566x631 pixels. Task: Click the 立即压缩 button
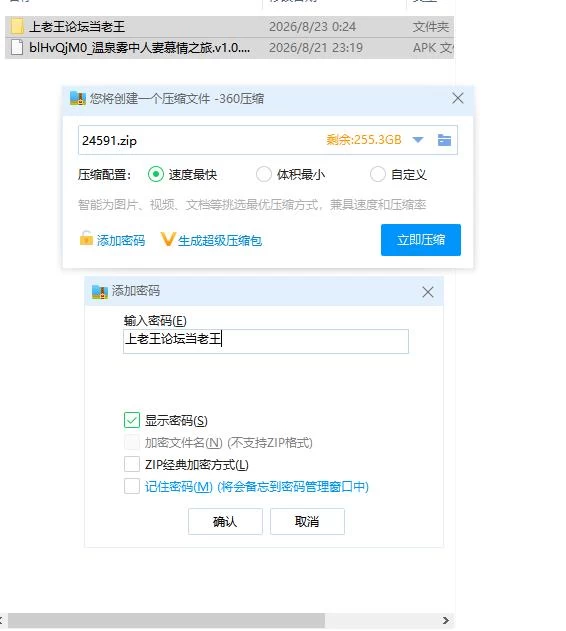pyautogui.click(x=421, y=240)
